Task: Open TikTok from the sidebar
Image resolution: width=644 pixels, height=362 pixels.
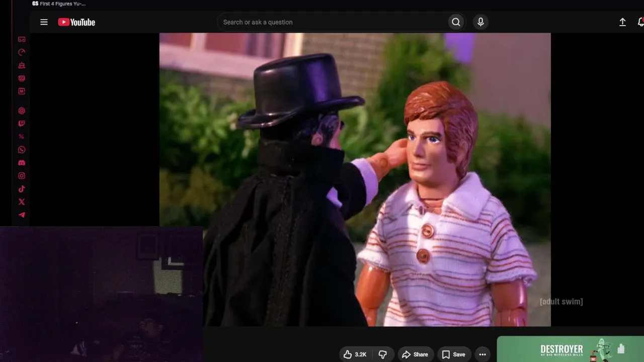Action: 22,189
